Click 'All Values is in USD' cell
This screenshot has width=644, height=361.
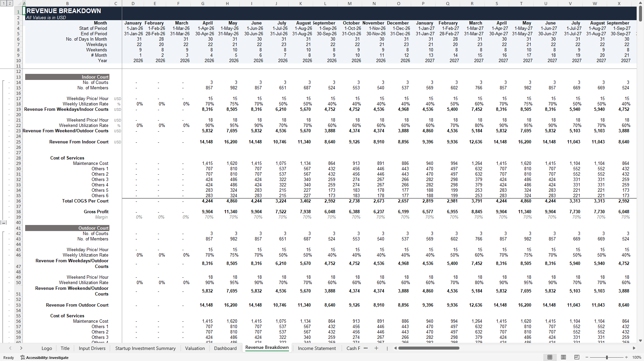point(46,17)
